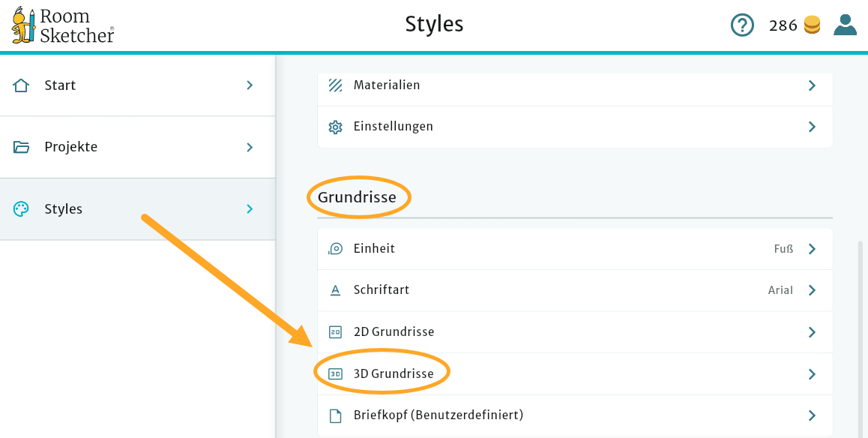Click the coin credits icon
The height and width of the screenshot is (438, 868).
pyautogui.click(x=812, y=25)
